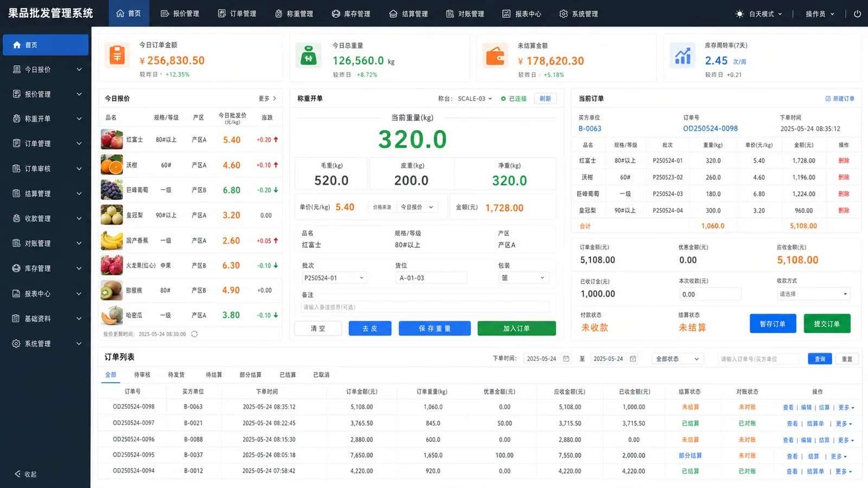Open 称重管理 in the top navigation
The height and width of the screenshot is (488, 868).
(x=294, y=14)
